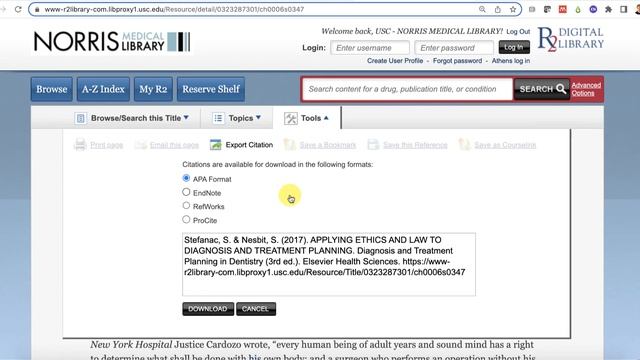The height and width of the screenshot is (360, 640).
Task: Click the Save a Bookmark icon
Action: [289, 144]
